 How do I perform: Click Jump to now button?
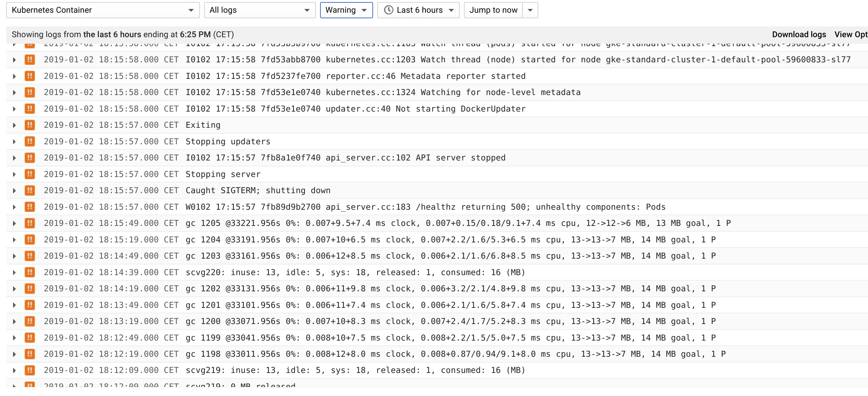(x=493, y=10)
